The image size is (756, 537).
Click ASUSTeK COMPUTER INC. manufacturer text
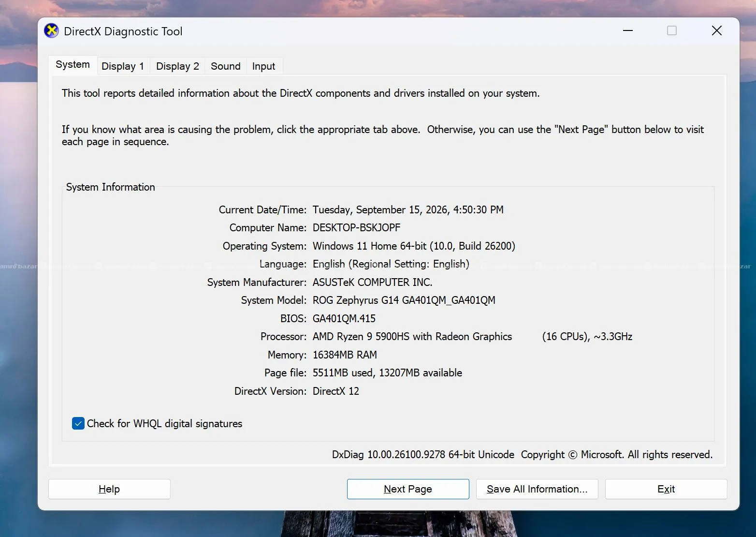pos(373,283)
